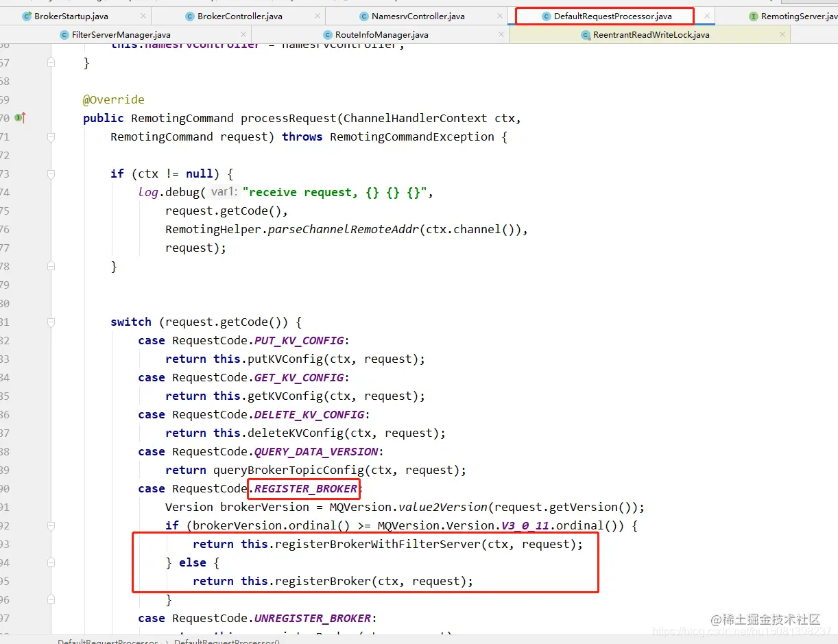Click the "receive request, {} {} {}" string
The image size is (838, 644).
[337, 192]
